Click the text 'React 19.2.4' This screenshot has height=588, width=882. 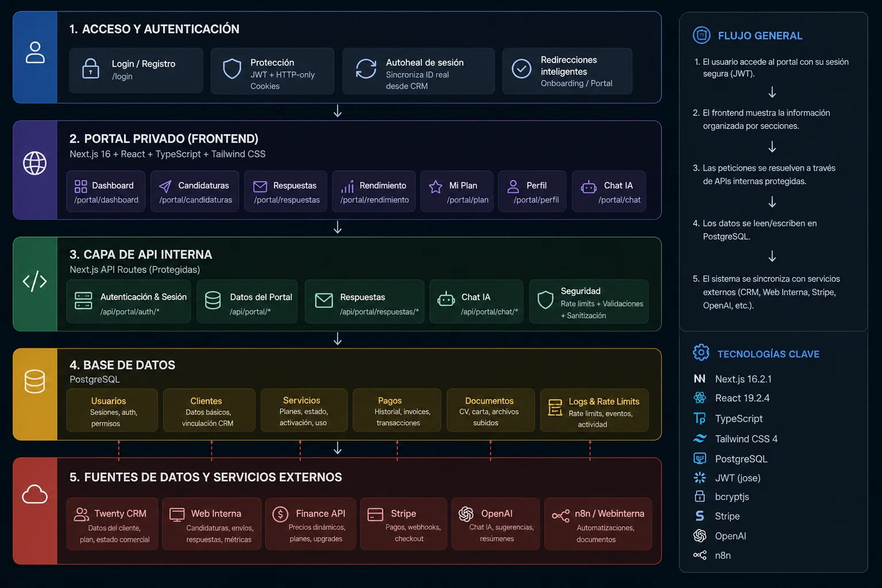click(x=742, y=398)
